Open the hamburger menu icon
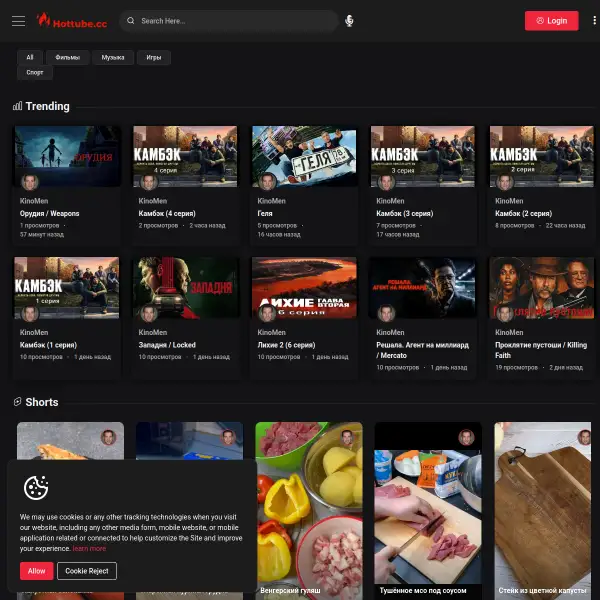This screenshot has height=600, width=600. [18, 20]
